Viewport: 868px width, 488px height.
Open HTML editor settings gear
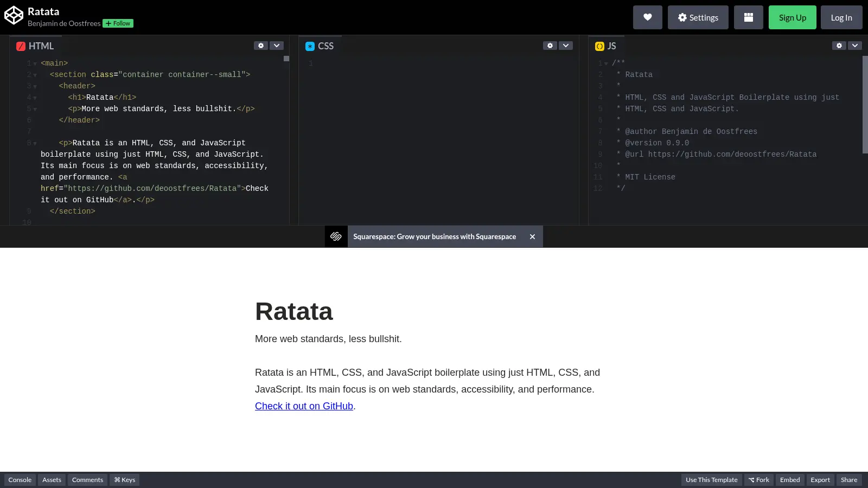261,46
